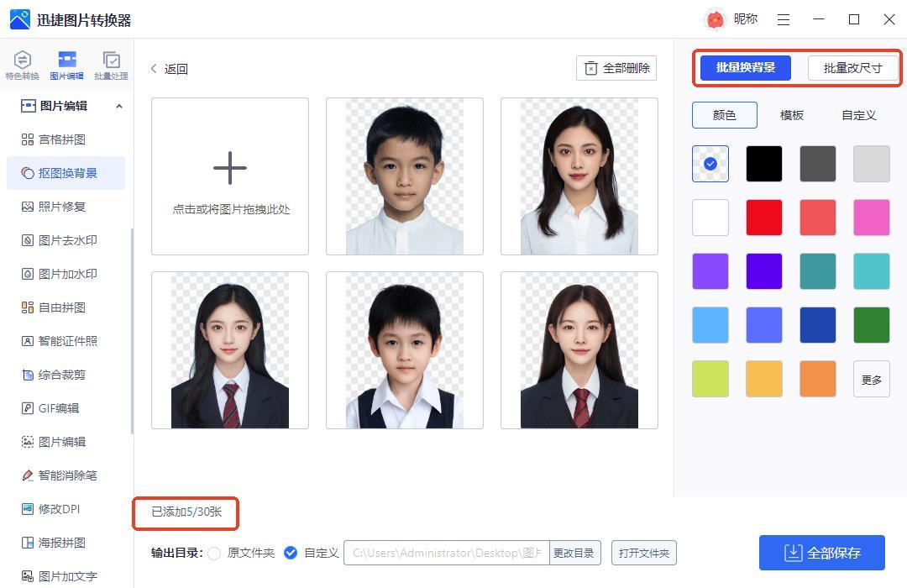This screenshot has height=588, width=907.
Task: Click the 全部删除 trash button
Action: click(x=616, y=68)
